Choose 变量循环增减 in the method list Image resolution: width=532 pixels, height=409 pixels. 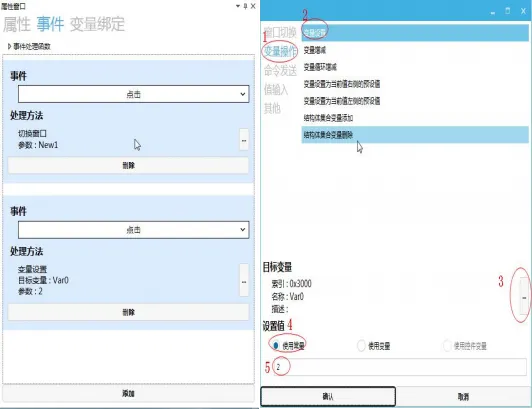(415, 67)
